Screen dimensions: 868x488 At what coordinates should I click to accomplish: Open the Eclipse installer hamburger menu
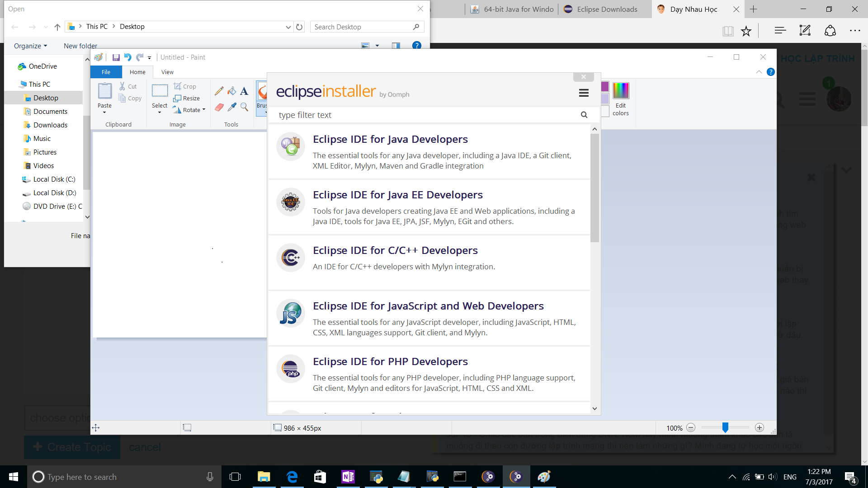coord(584,93)
